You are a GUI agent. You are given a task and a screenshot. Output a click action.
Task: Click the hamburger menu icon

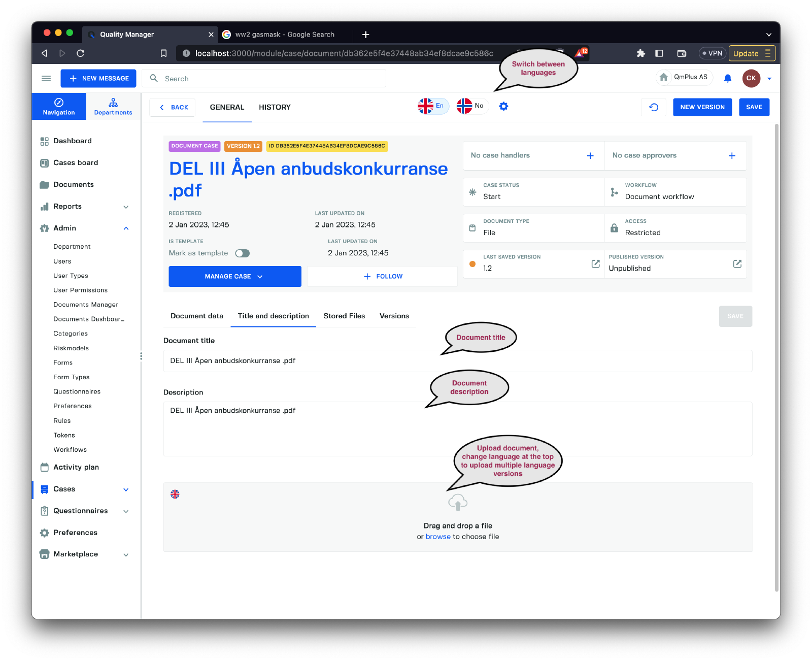click(46, 78)
